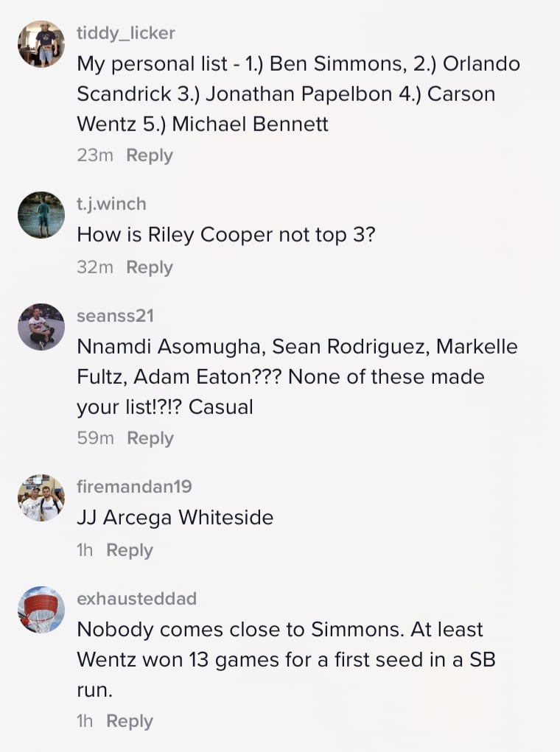Reply to the JJ Arcega Whiteside comment
This screenshot has height=752, width=560.
(130, 550)
